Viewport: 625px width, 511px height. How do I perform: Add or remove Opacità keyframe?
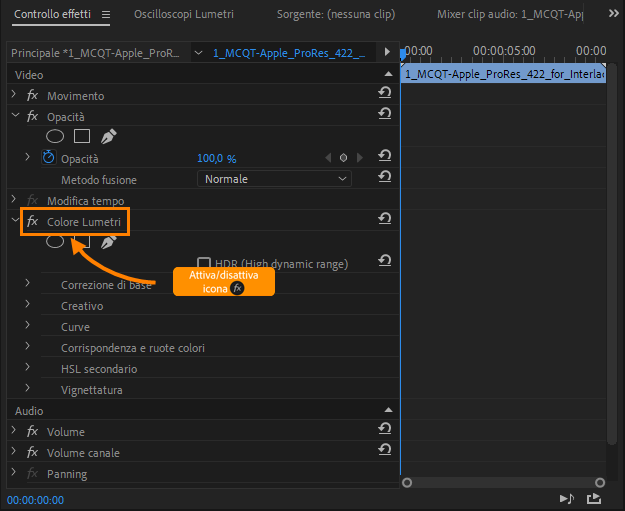point(343,158)
